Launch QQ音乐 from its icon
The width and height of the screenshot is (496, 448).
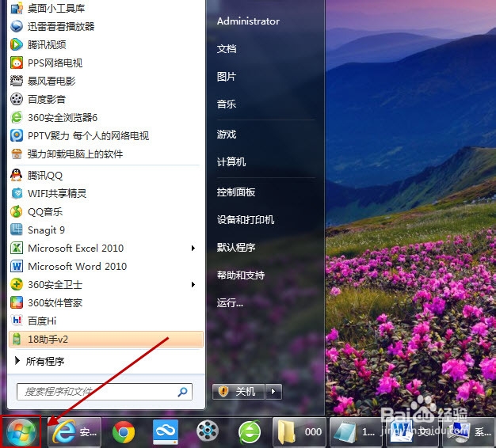tap(17, 211)
